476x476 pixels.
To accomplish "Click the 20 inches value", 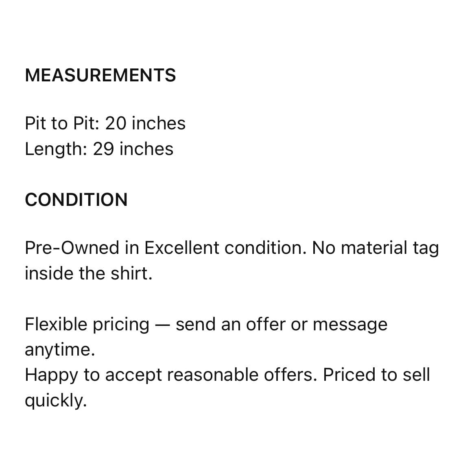I will click(145, 123).
